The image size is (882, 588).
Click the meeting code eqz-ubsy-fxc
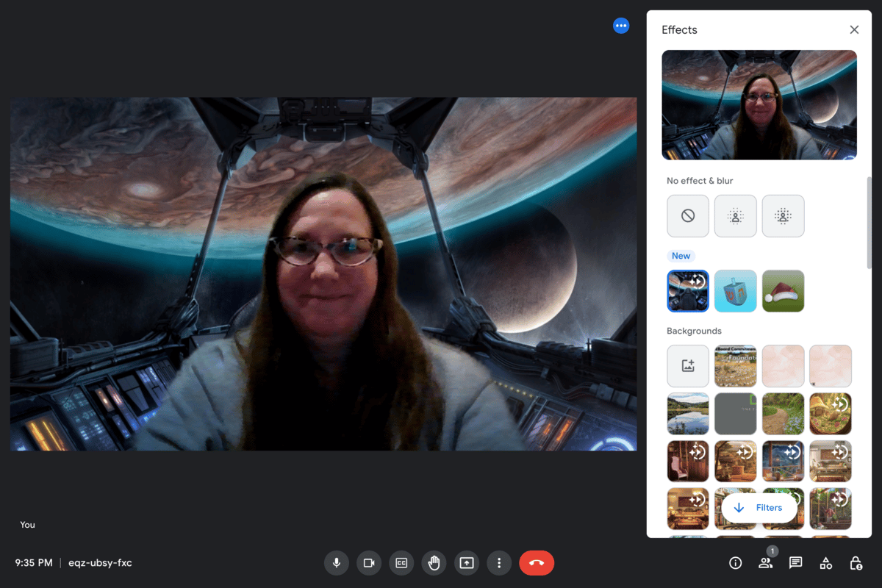[x=100, y=563]
